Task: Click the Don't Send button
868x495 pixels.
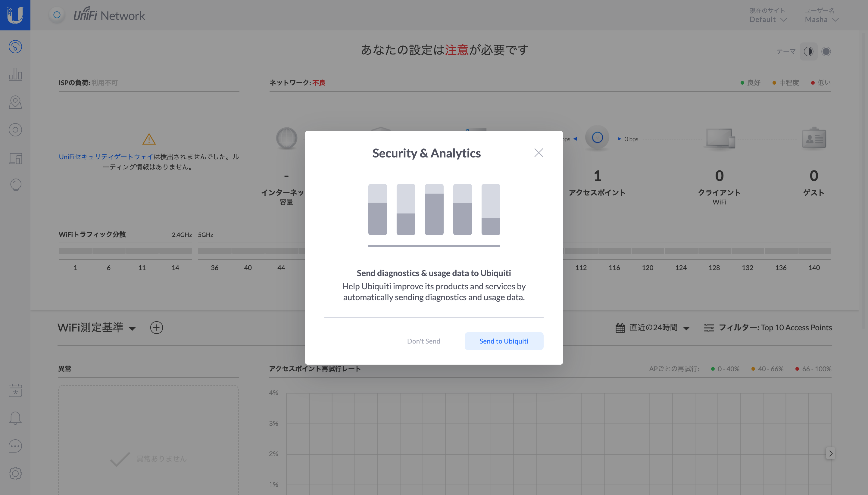Action: pyautogui.click(x=423, y=341)
